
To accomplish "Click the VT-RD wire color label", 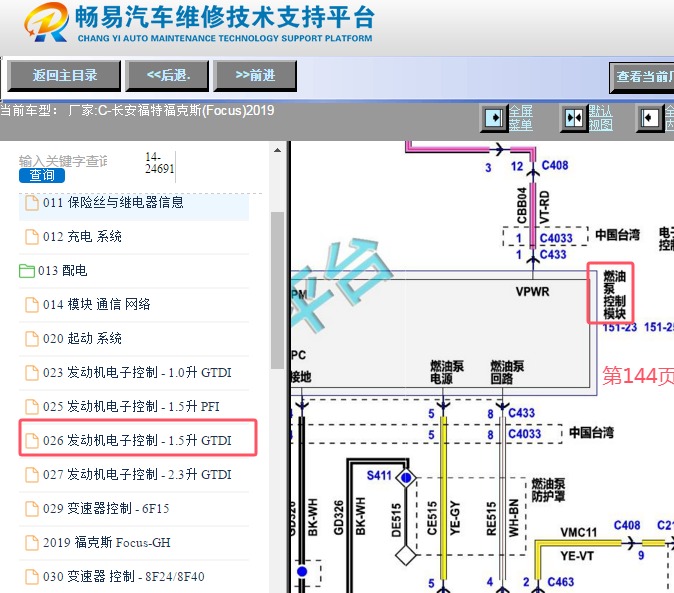I will click(544, 208).
